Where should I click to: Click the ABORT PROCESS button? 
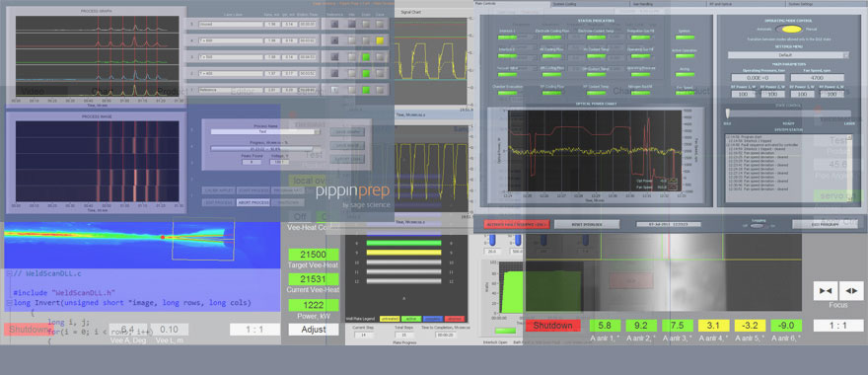(253, 202)
